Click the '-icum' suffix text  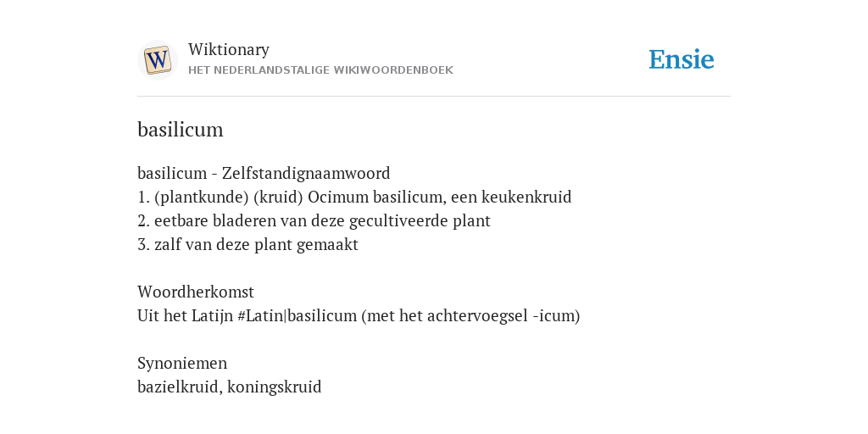pos(554,316)
